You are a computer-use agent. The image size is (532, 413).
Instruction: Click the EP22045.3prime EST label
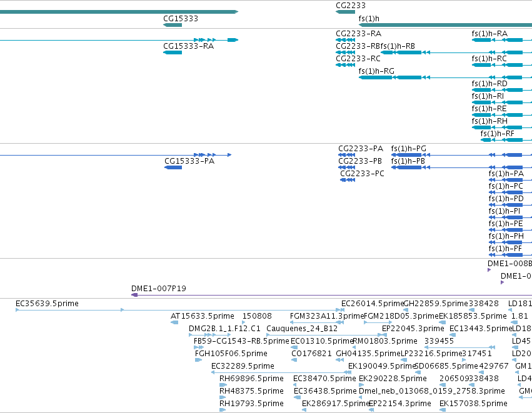click(413, 329)
